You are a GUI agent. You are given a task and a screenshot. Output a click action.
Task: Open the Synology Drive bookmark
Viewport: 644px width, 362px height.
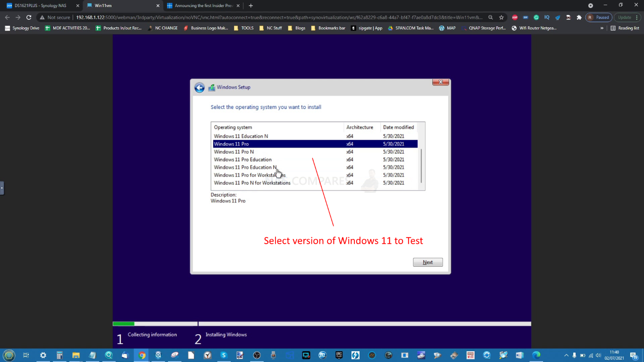[22, 28]
